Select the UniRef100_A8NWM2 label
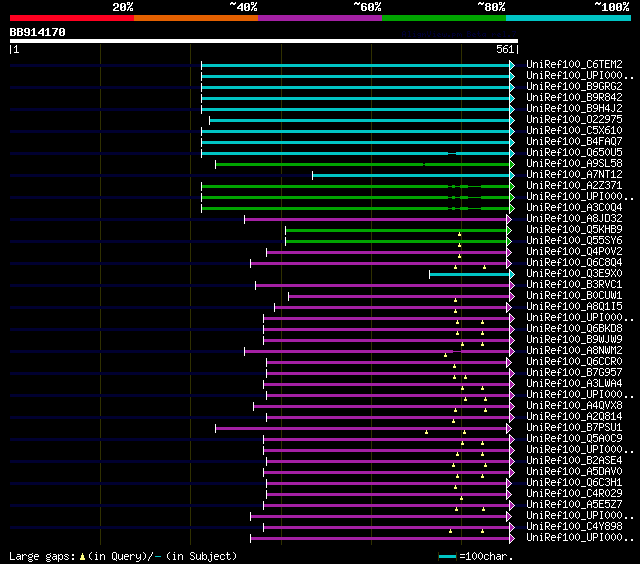The width and height of the screenshot is (640, 564). [574, 351]
